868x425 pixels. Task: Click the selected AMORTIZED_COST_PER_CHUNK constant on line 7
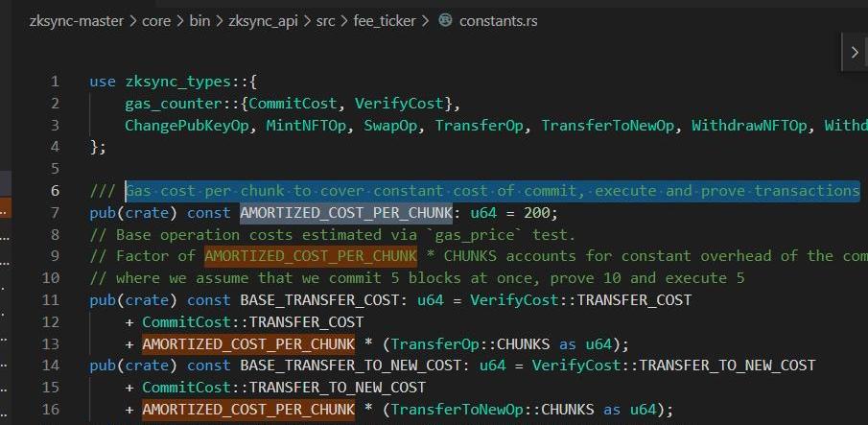tap(345, 213)
